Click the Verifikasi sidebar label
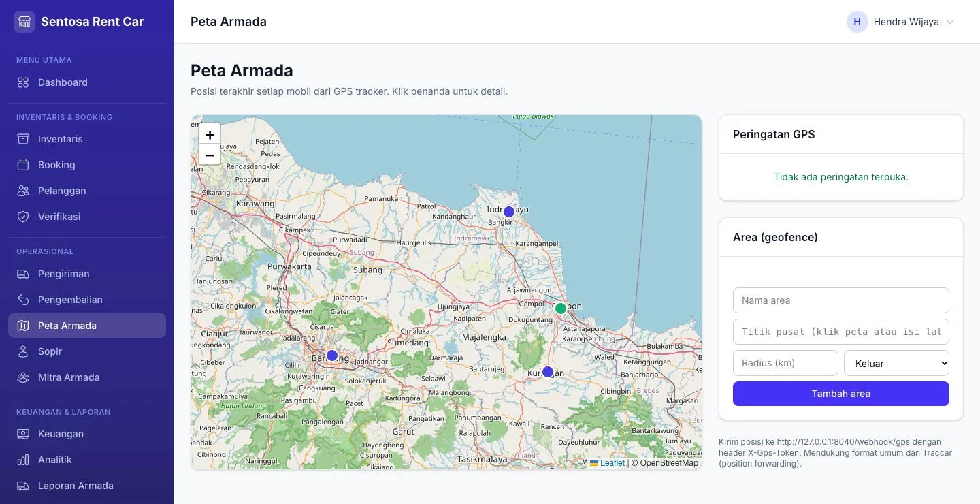The width and height of the screenshot is (980, 504). tap(59, 217)
